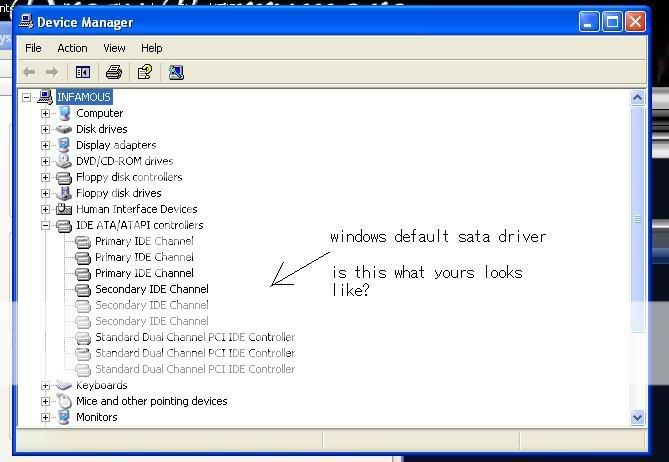Expand the Human Interface Devices node

(45, 209)
